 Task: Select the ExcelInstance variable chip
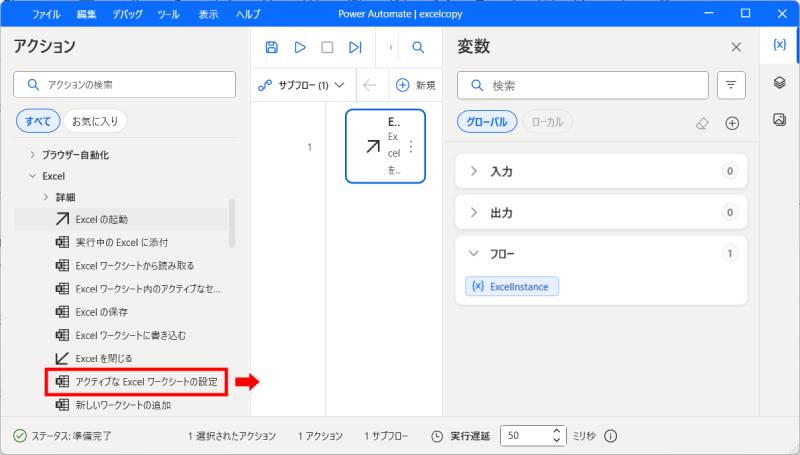512,287
